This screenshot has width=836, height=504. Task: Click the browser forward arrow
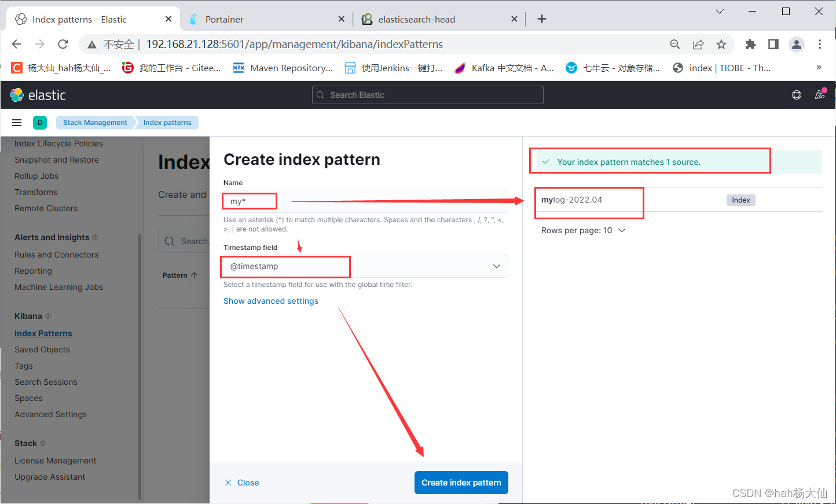[39, 44]
